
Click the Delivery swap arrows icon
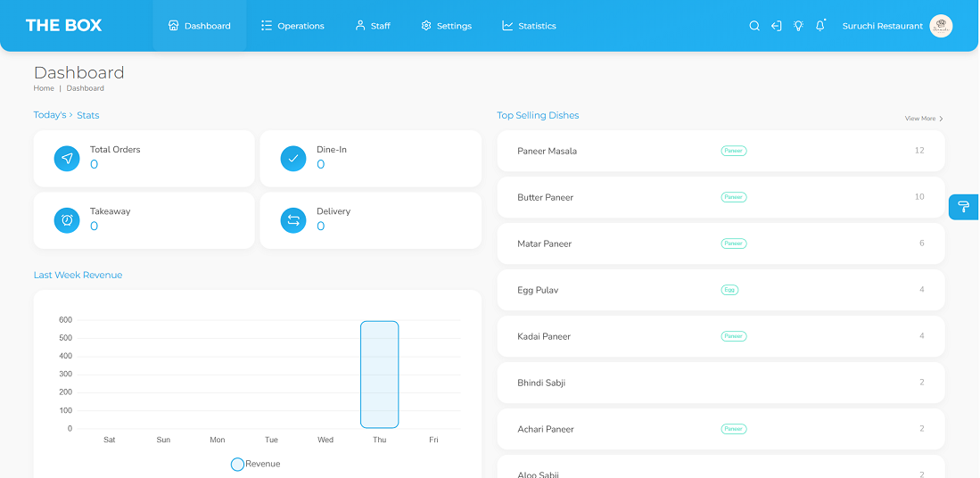coord(293,220)
